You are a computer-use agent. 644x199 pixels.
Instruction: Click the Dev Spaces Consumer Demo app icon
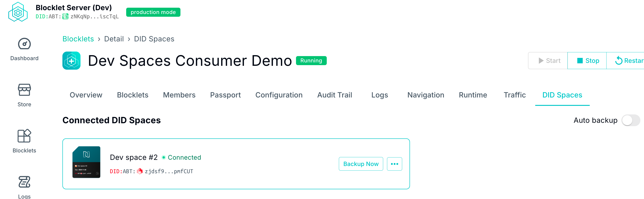pyautogui.click(x=71, y=61)
